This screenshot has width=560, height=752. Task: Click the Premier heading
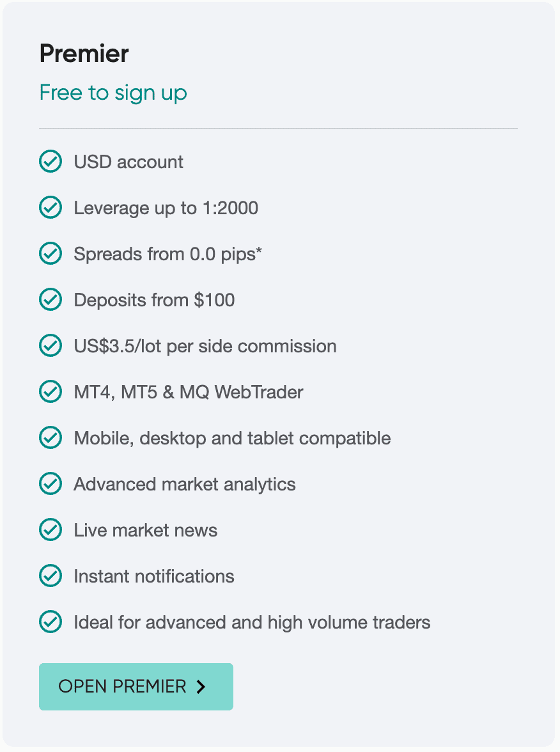[84, 53]
